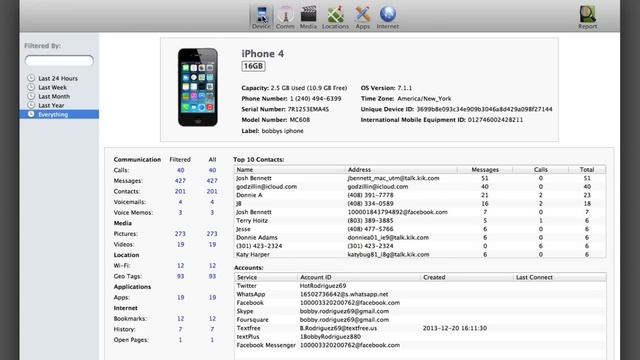Sort accounts by Last Connect column header
The image size is (640, 360).
coord(559,277)
